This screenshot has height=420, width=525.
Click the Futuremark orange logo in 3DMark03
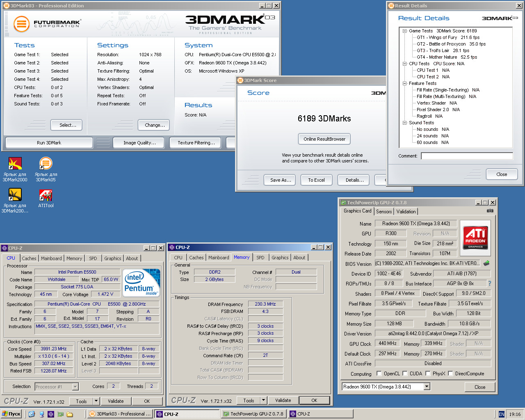click(21, 24)
